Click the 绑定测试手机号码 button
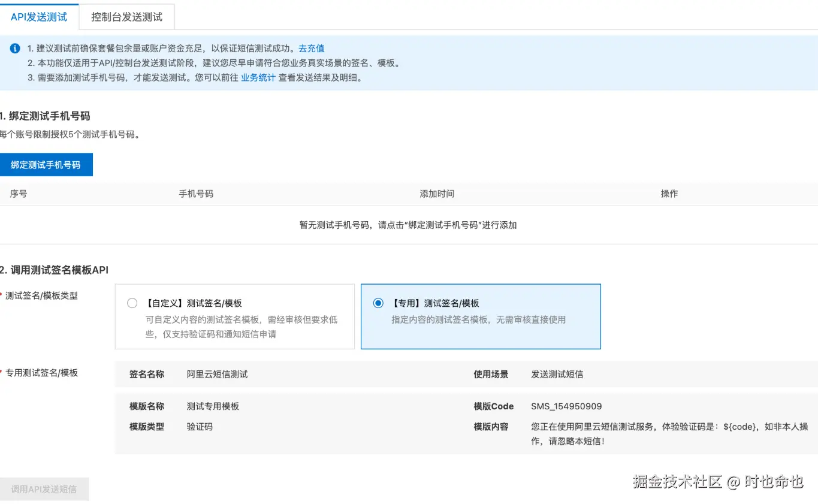The width and height of the screenshot is (818, 504). [x=46, y=164]
